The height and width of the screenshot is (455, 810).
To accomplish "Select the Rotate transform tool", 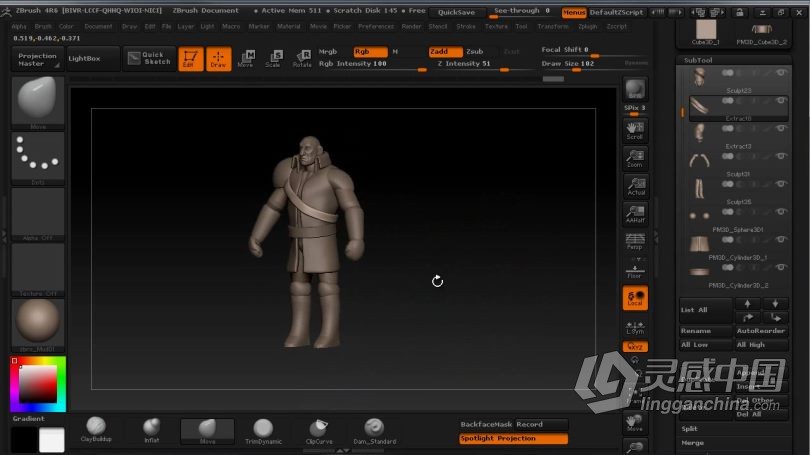I will click(x=302, y=59).
